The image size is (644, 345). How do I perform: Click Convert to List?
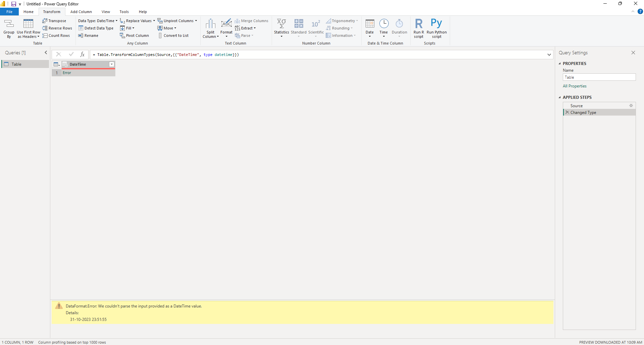point(173,36)
